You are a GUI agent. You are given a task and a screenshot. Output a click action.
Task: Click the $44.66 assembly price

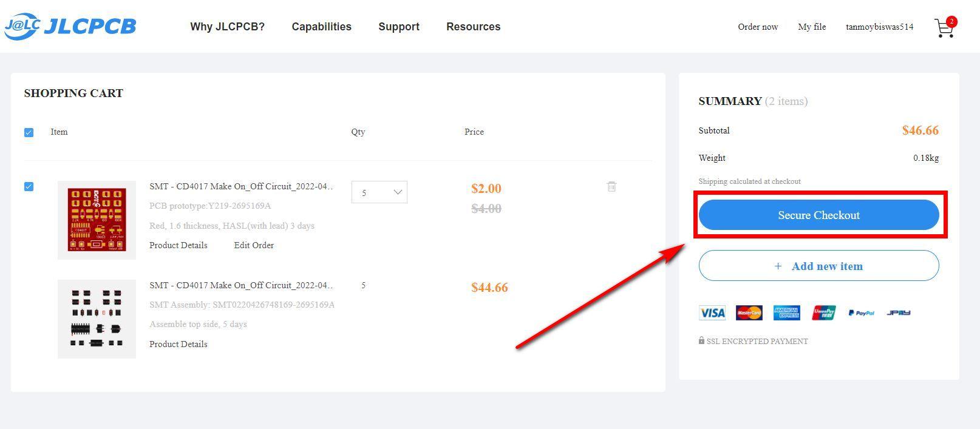tap(489, 288)
